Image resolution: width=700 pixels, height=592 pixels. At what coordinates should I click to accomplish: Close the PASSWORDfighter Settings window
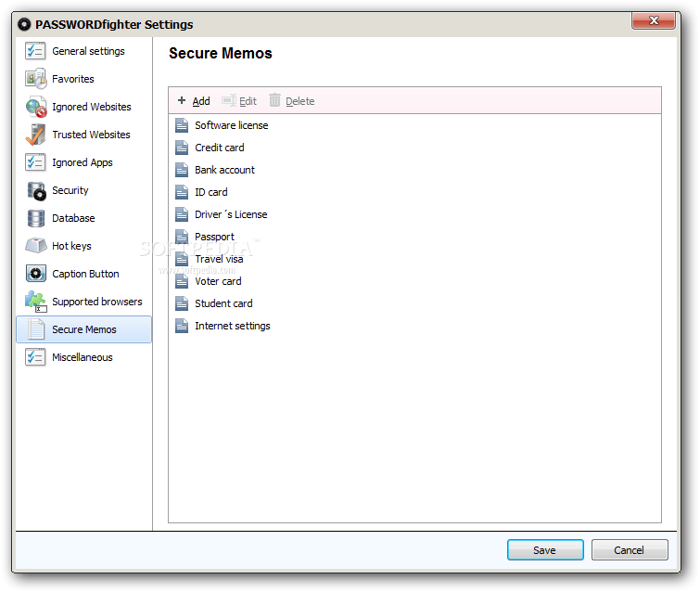tap(654, 20)
